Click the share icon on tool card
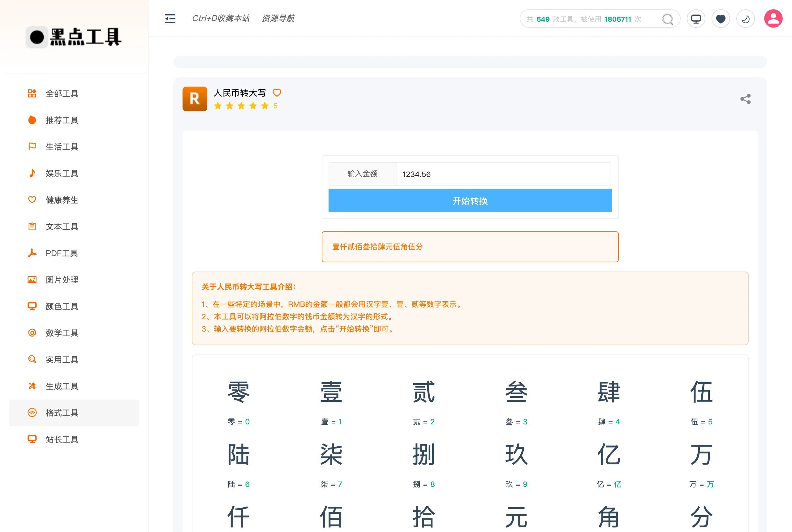This screenshot has height=532, width=792. [745, 99]
